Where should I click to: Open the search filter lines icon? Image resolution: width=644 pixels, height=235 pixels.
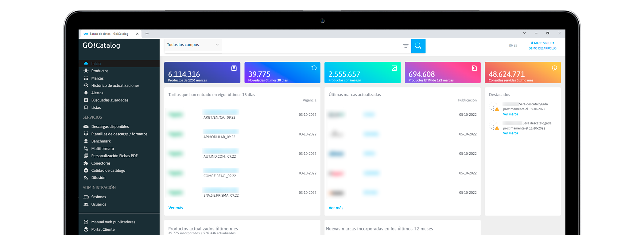[x=405, y=46]
